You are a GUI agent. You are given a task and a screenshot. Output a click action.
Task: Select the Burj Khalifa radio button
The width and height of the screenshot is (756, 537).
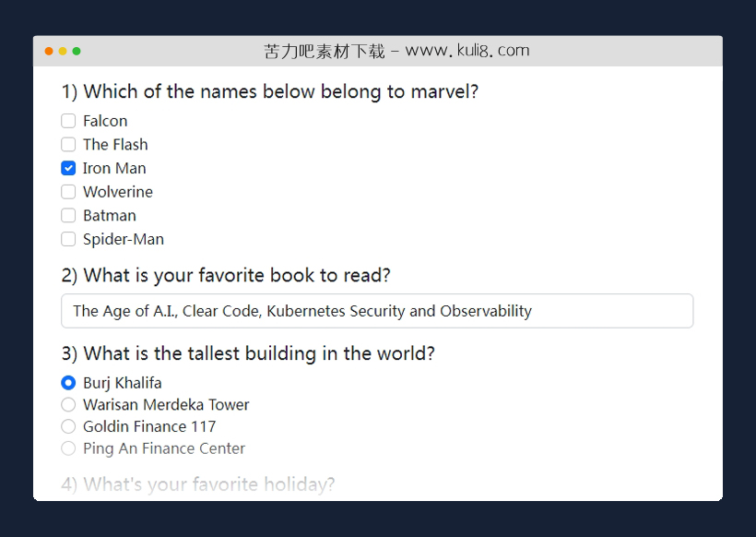(68, 383)
